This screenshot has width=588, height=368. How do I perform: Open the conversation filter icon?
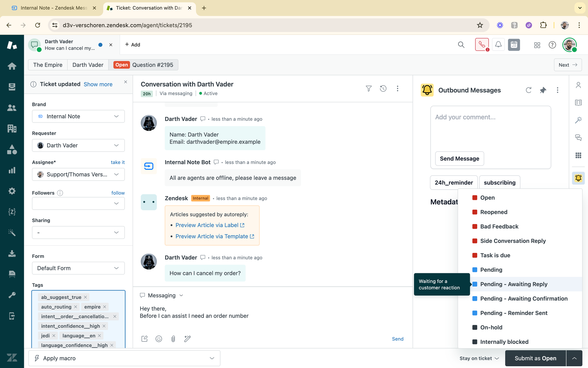tap(368, 88)
